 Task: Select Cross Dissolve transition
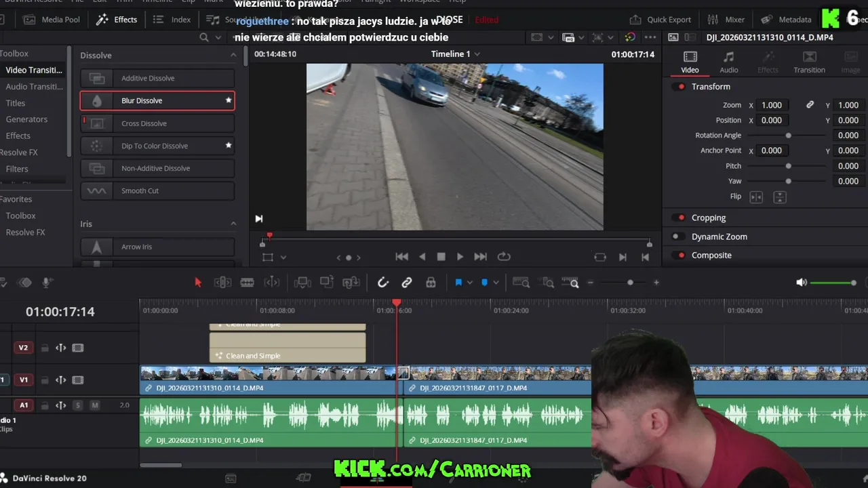[157, 123]
